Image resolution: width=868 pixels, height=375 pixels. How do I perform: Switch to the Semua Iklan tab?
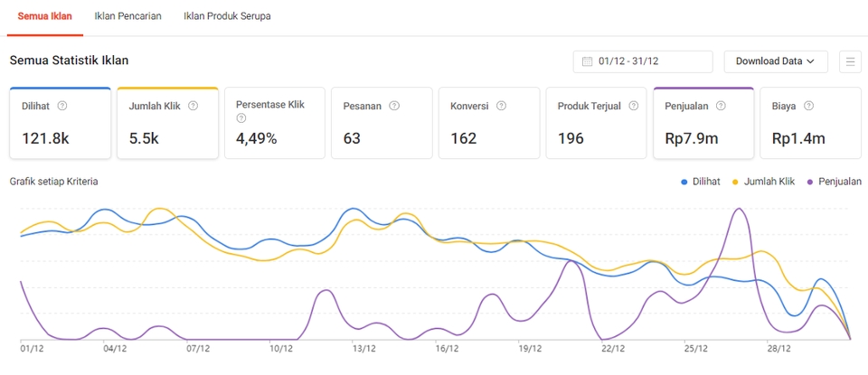point(45,16)
